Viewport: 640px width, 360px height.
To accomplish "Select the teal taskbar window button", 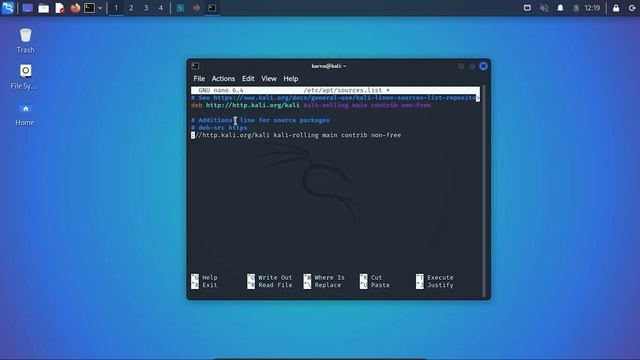I will click(180, 8).
